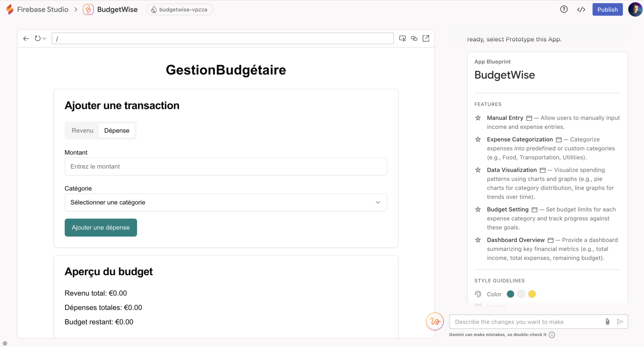The height and width of the screenshot is (347, 644).
Task: Open the refresh options chevron dropdown
Action: 44,38
